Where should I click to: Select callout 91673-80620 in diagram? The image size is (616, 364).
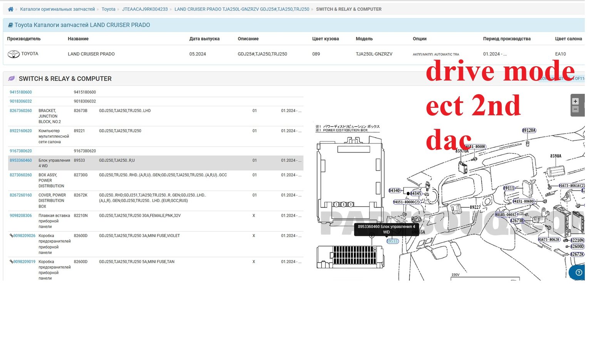pyautogui.click(x=549, y=240)
